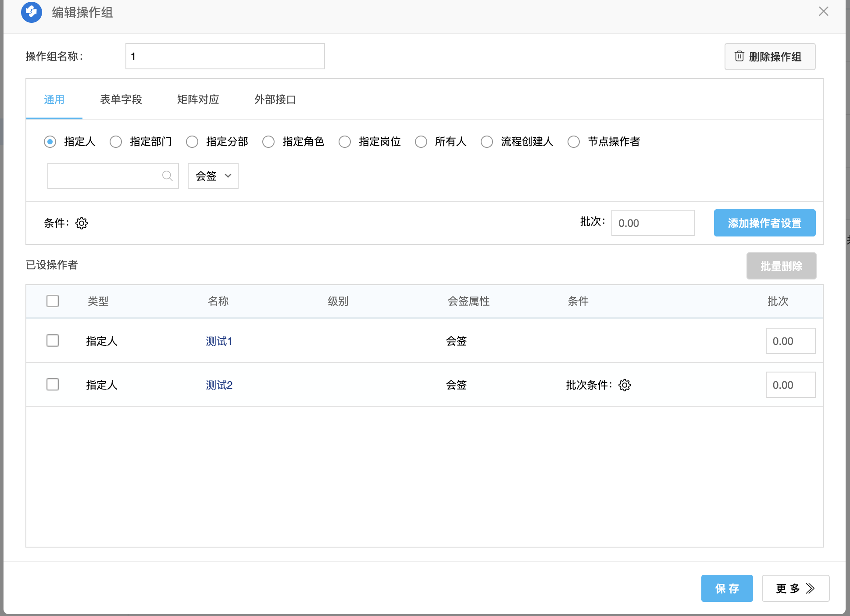Switch to the 矩阵对应 tab
The image size is (850, 616).
(x=198, y=100)
